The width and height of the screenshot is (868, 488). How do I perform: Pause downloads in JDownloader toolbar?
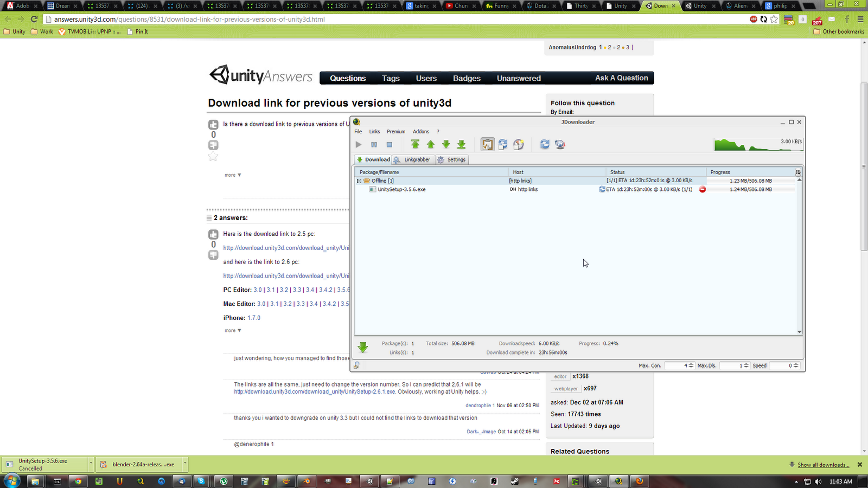374,145
